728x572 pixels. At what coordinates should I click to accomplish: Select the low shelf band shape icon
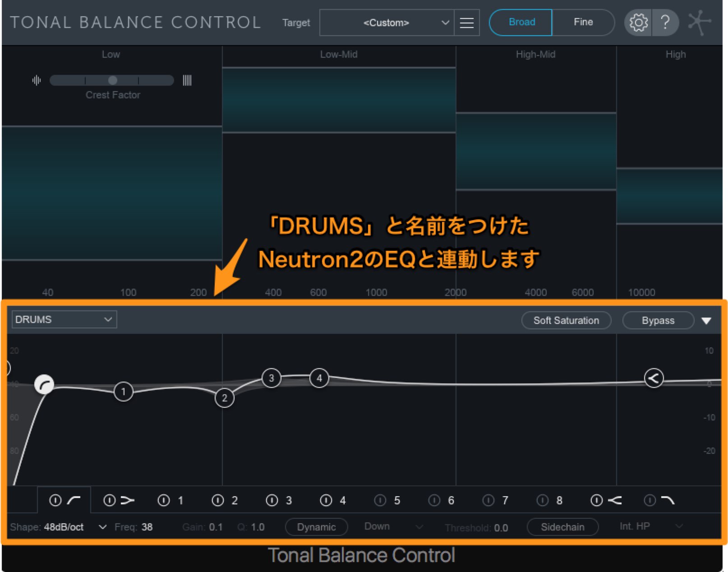(128, 500)
